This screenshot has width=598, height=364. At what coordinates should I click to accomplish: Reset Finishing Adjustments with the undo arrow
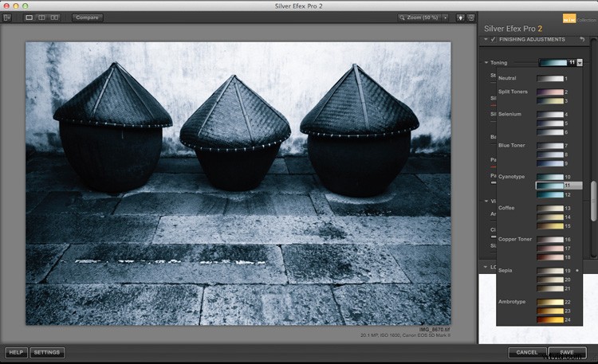(582, 39)
